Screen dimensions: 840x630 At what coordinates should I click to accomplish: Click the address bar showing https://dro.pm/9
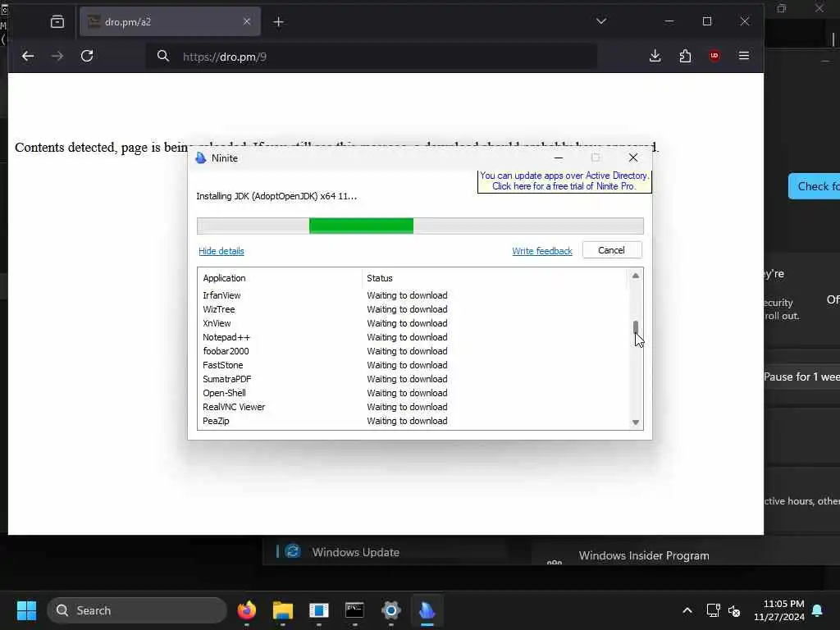[x=372, y=57]
